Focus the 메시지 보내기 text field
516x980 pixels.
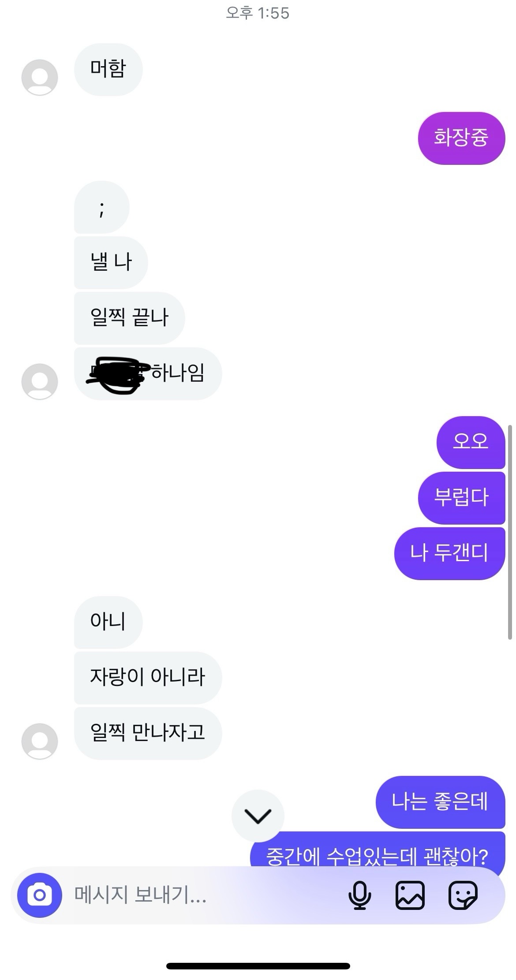coord(203,895)
